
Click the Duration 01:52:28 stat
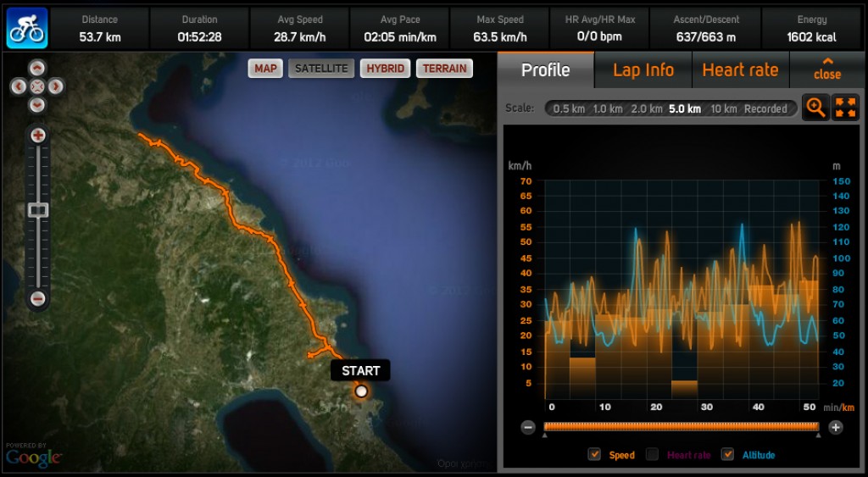(x=199, y=28)
